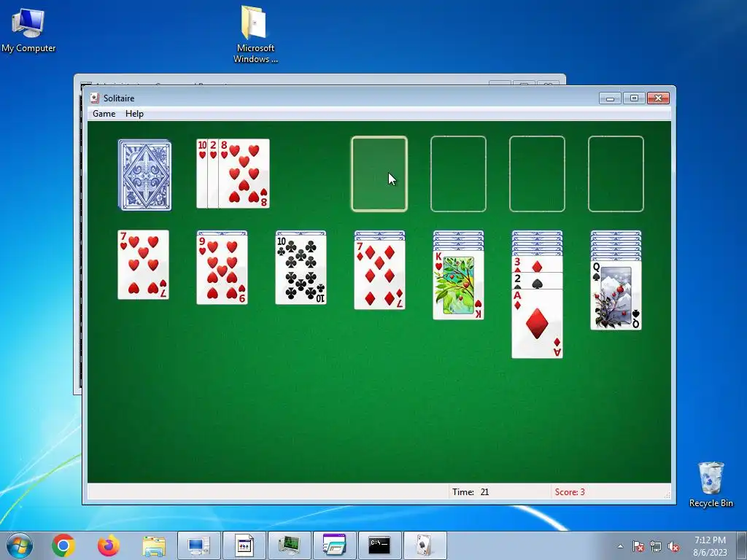
Task: Switch to the green circuit board taskbar app
Action: click(x=289, y=545)
